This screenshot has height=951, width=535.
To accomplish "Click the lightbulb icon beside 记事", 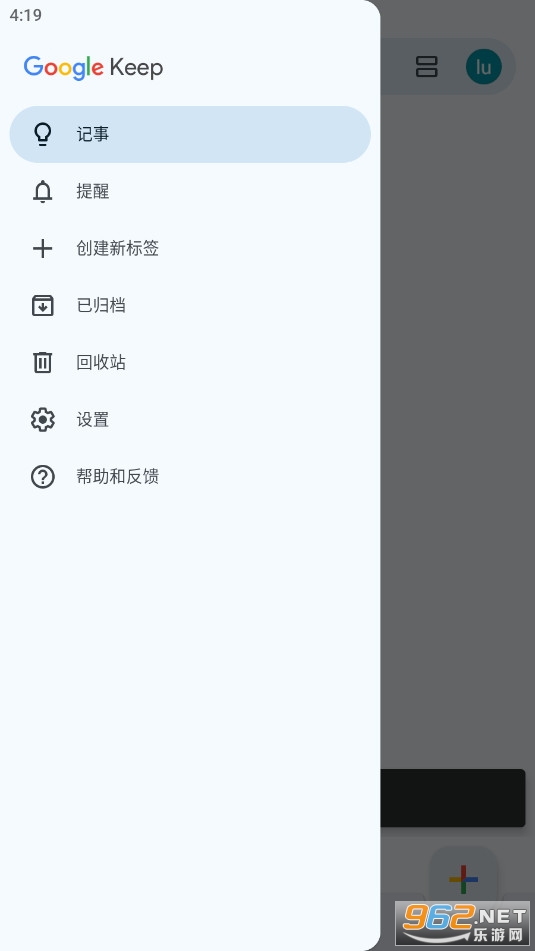I will (x=42, y=134).
